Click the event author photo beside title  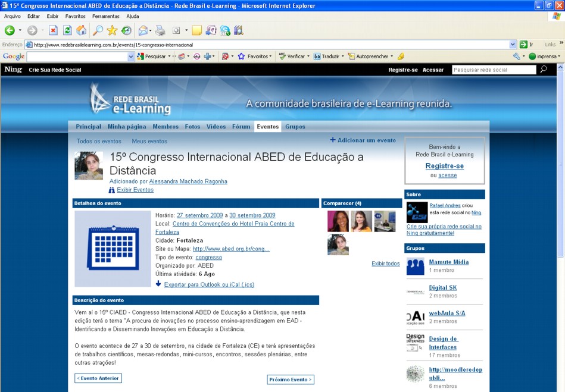[89, 165]
